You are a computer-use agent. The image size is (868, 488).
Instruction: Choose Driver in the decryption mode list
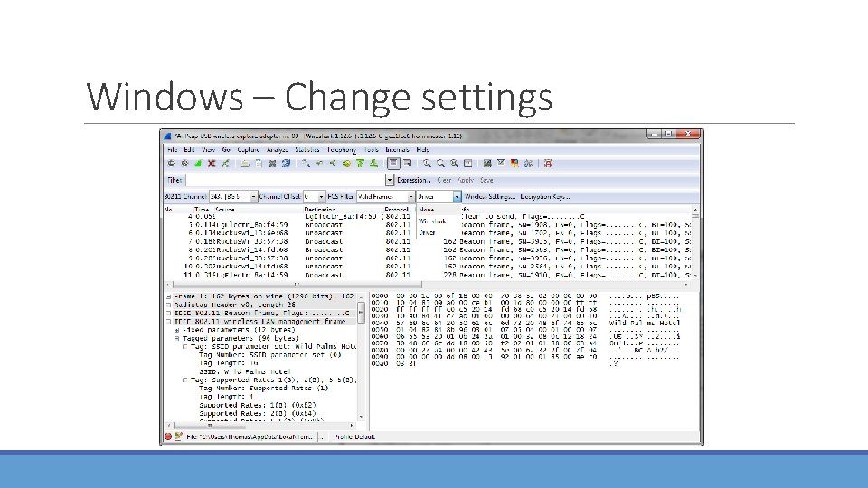(x=439, y=233)
